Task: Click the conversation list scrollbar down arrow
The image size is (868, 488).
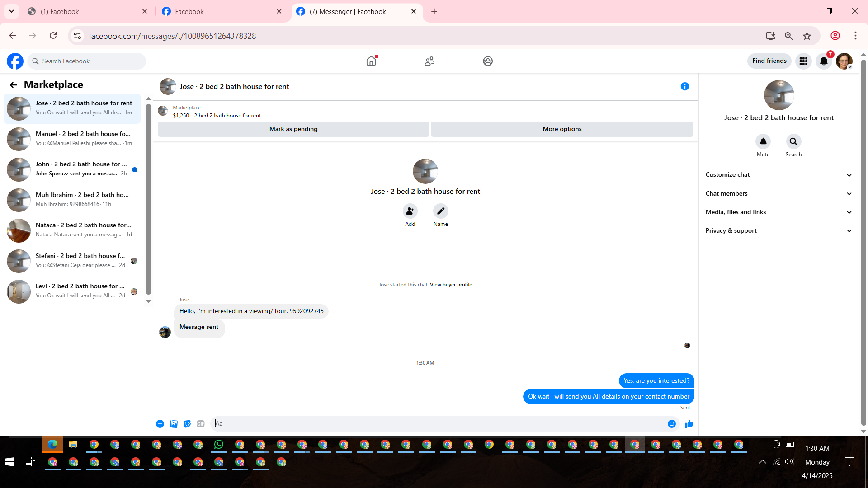Action: click(x=148, y=301)
